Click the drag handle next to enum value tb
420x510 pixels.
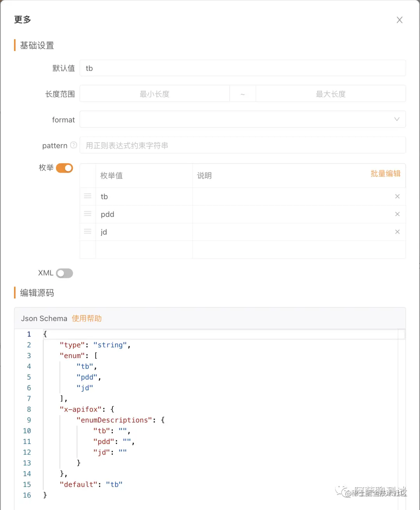click(87, 196)
